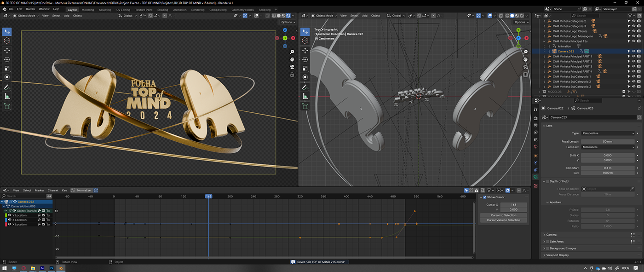Select the Add Cube tool in left viewport
This screenshot has height=272, width=644.
(x=7, y=106)
